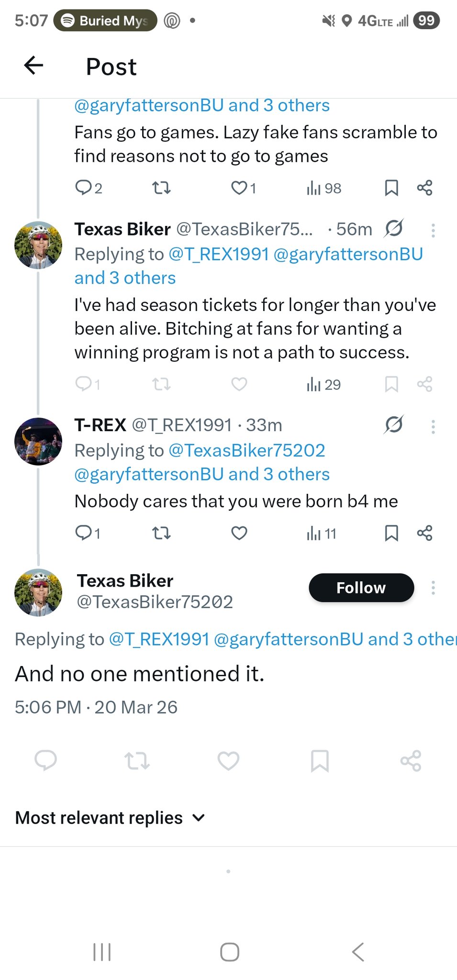Tap the back arrow in Post header
Image resolution: width=457 pixels, height=980 pixels.
tap(33, 66)
